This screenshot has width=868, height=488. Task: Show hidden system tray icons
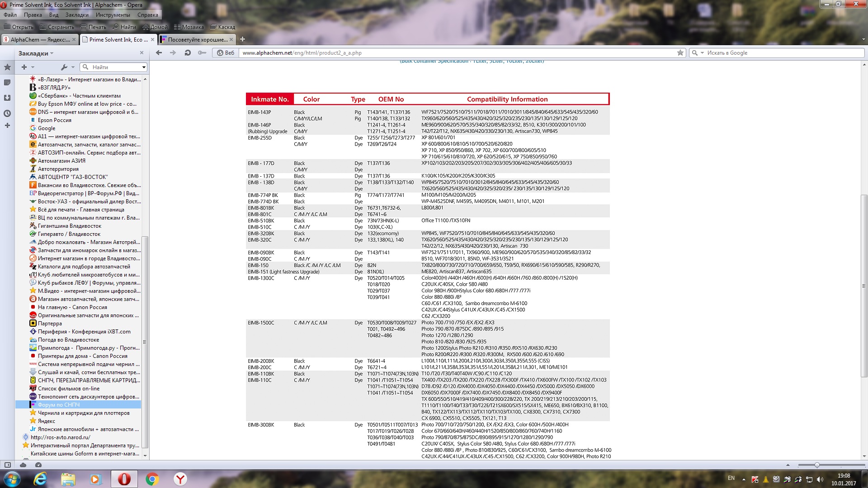(x=744, y=479)
